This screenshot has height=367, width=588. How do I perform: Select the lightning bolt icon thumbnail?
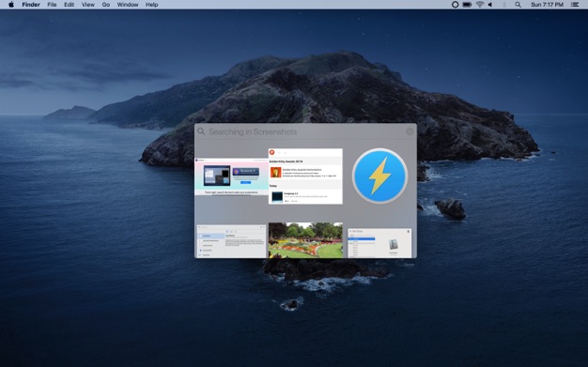pos(379,176)
